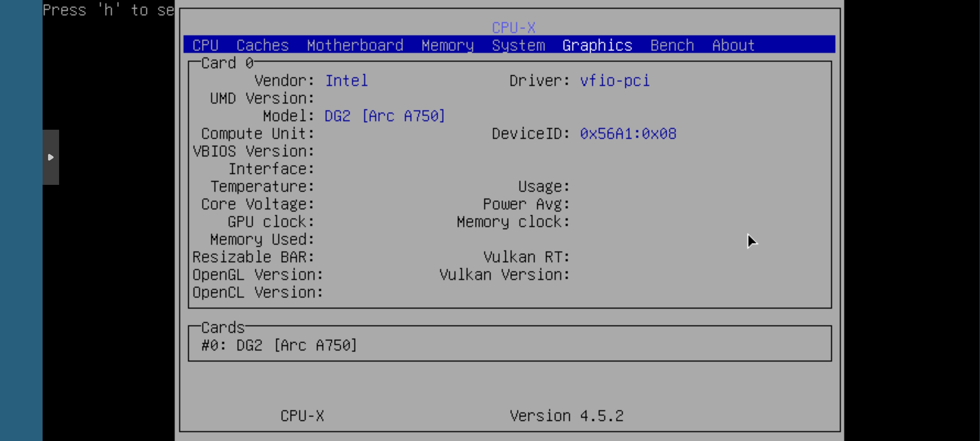Click the DG2 [Arc A750] model value
980x441 pixels.
click(384, 116)
